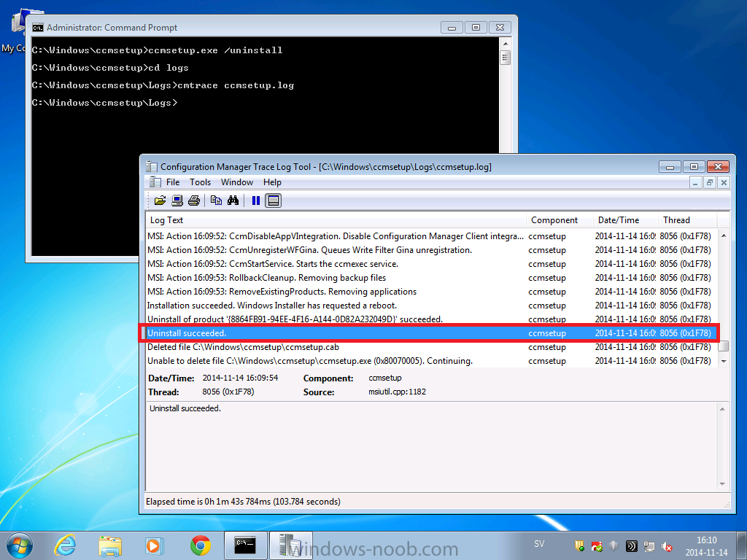Screen dimensions: 747x560
Task: Select the 'Uninstall of product' log row
Action: click(x=432, y=319)
